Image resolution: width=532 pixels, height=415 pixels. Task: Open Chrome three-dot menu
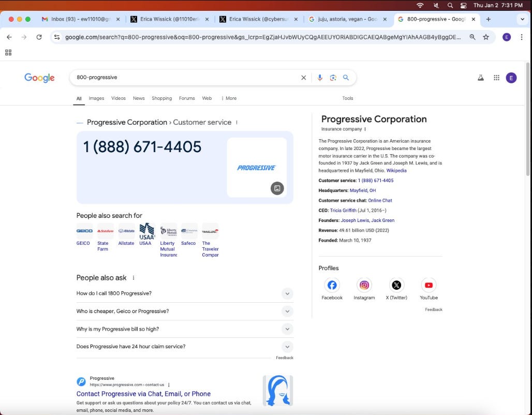pyautogui.click(x=522, y=37)
